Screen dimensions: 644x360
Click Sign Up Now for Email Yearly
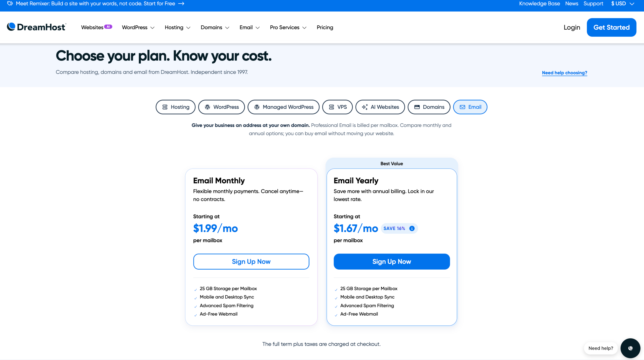pyautogui.click(x=392, y=262)
